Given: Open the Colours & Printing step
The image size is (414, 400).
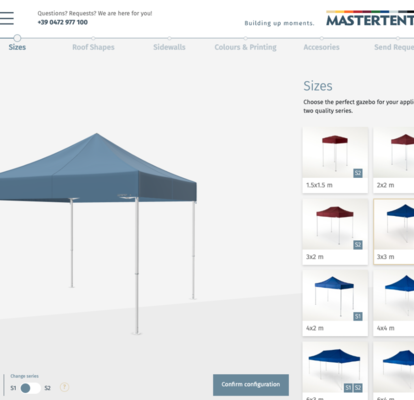Looking at the screenshot, I should (x=245, y=47).
